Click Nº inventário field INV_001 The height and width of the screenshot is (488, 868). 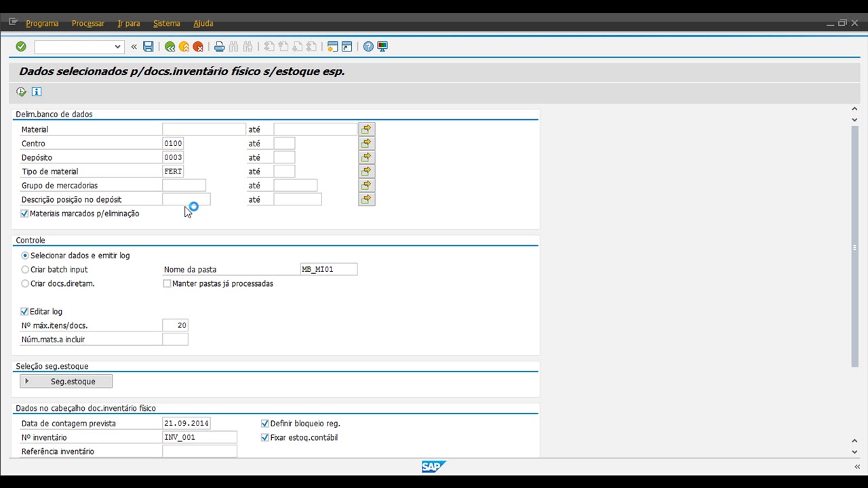pyautogui.click(x=200, y=437)
